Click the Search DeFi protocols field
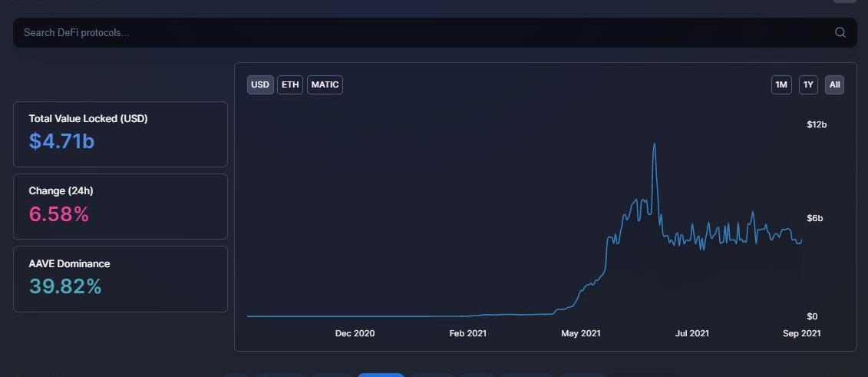 (422, 32)
